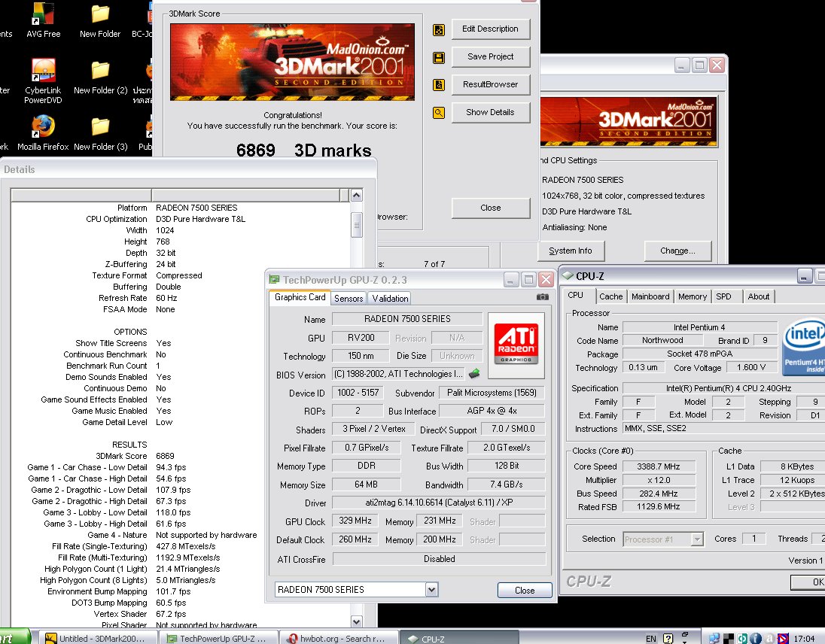Click GPU Clock value 329 MHz field
Image resolution: width=825 pixels, height=644 pixels.
point(355,521)
